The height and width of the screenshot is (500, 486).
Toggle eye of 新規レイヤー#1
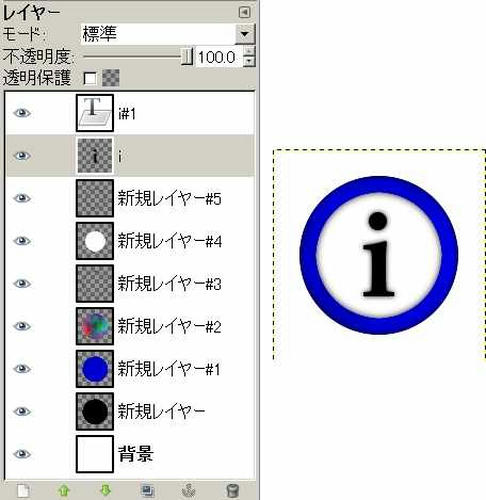coord(22,369)
